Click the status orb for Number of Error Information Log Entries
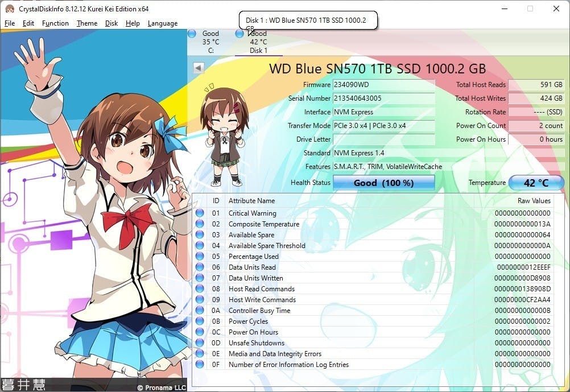 (200, 364)
